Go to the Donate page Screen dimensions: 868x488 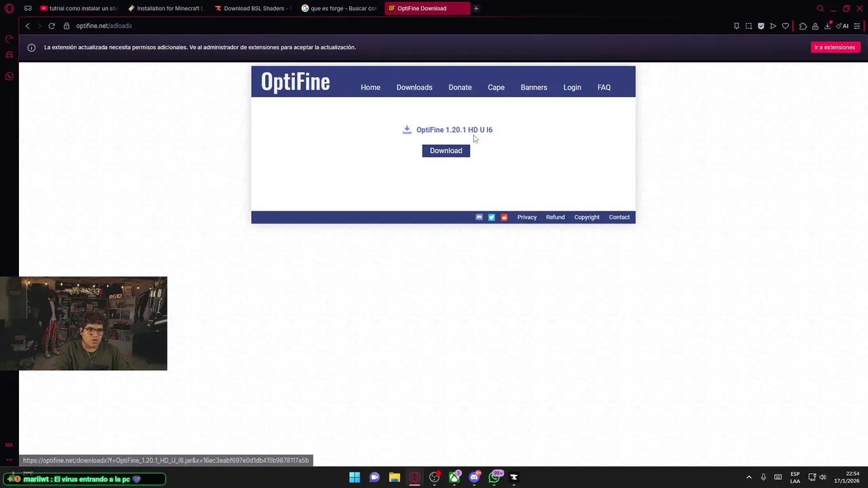[x=460, y=87]
